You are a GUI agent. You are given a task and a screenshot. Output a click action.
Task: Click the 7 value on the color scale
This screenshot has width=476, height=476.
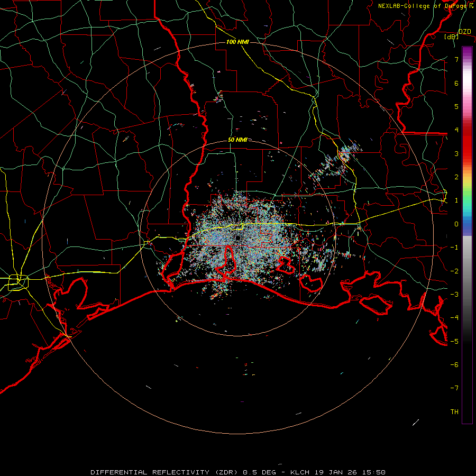(456, 59)
